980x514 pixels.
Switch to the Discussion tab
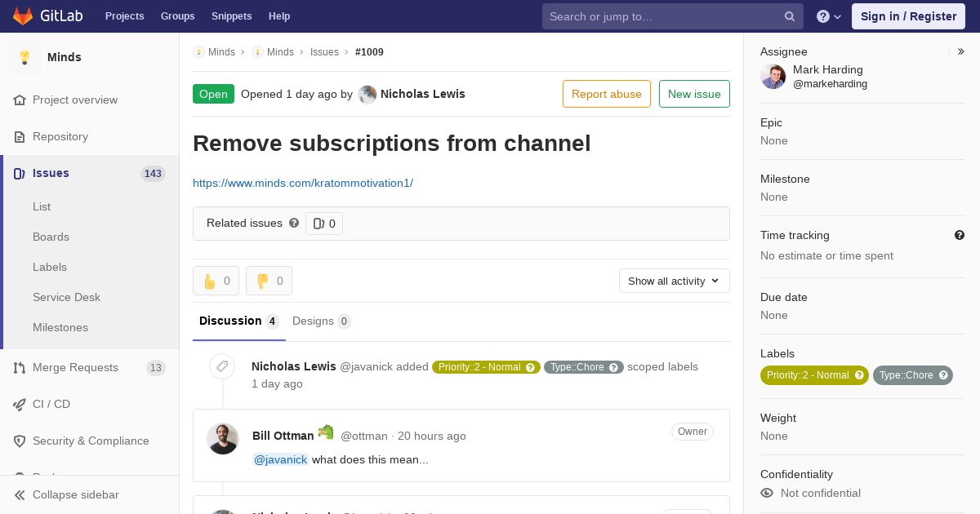click(x=239, y=321)
